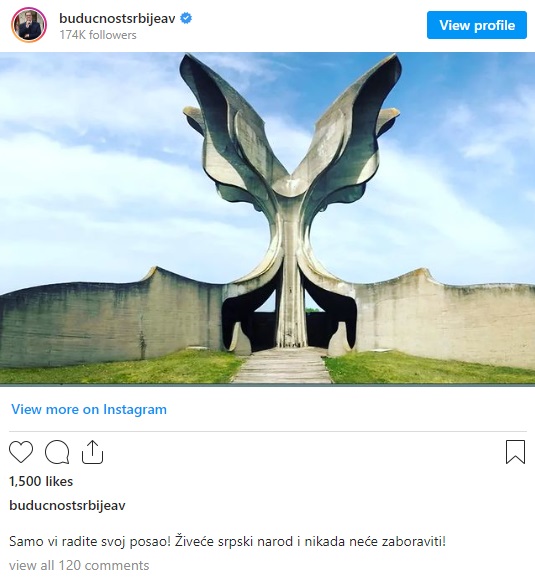The image size is (535, 580).
Task: Click the wooden walkway in the post photo
Action: click(283, 365)
